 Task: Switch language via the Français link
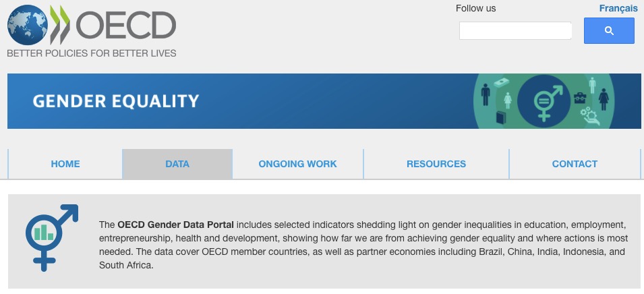click(x=618, y=8)
